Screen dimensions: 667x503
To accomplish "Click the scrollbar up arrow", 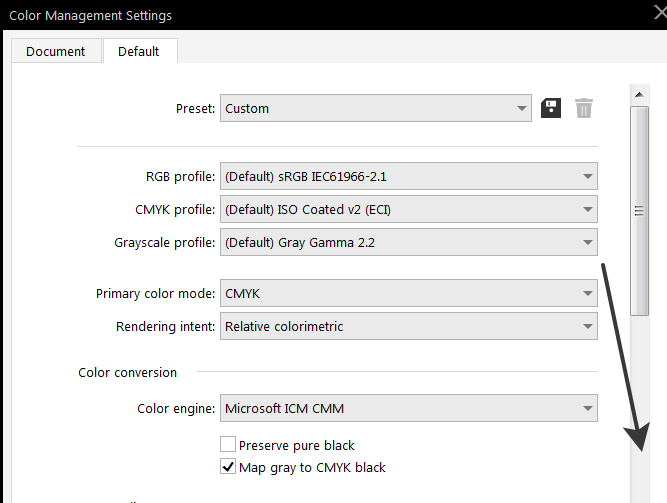I will [x=639, y=94].
